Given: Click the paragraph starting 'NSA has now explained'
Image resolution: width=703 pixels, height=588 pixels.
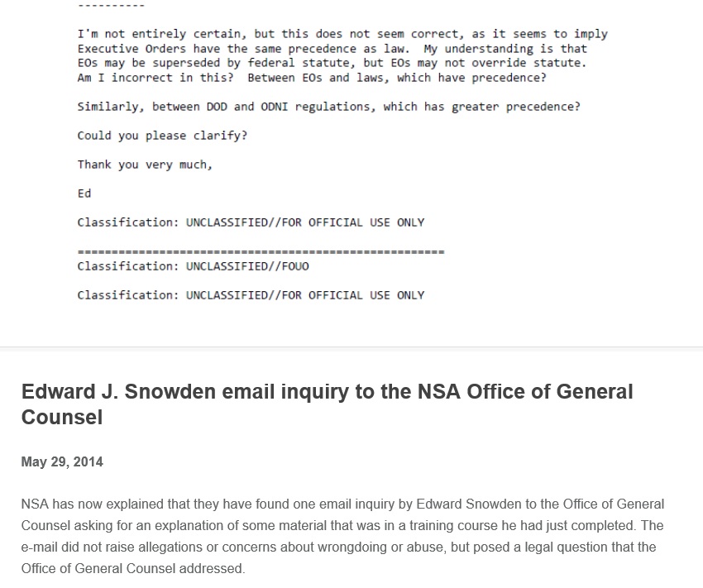Looking at the screenshot, I should (x=342, y=536).
